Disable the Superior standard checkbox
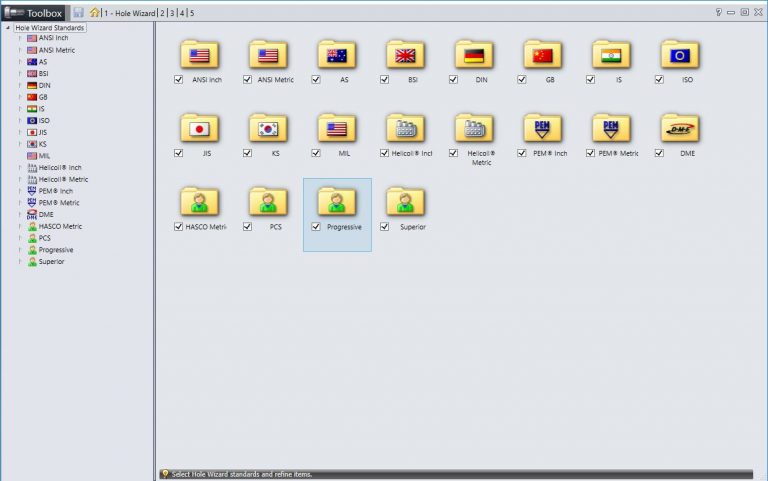Screen dimensions: 768x481 click(384, 227)
